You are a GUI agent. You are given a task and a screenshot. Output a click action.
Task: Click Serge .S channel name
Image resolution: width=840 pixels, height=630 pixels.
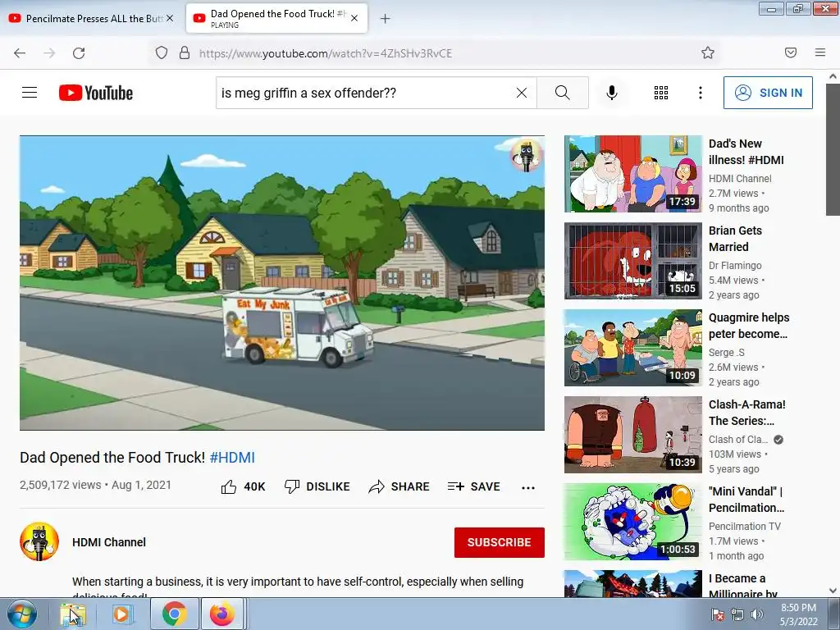[x=727, y=353]
